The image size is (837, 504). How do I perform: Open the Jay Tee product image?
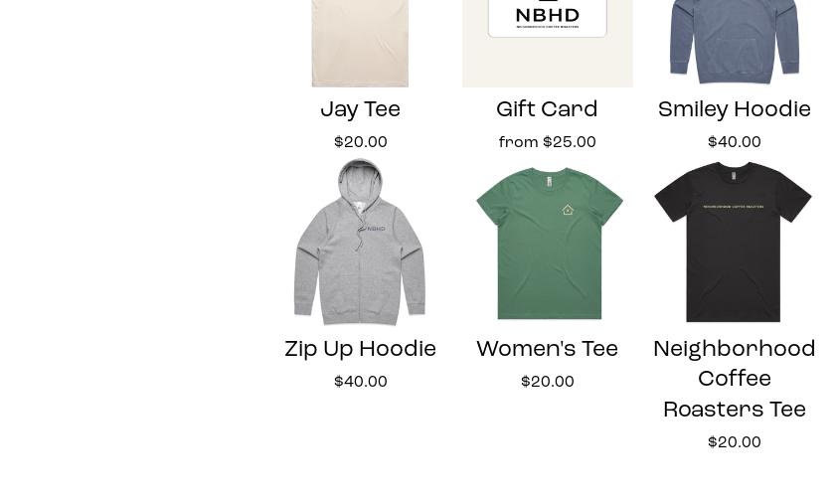tap(360, 44)
